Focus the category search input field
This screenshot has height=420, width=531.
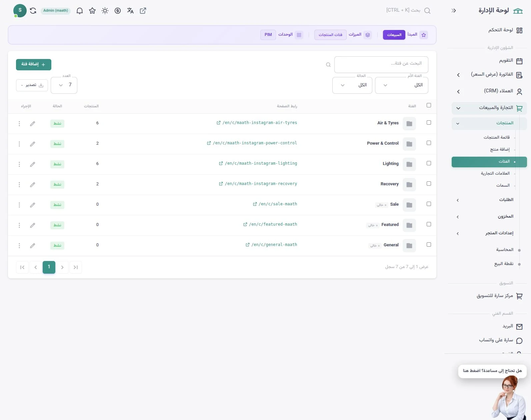click(381, 64)
